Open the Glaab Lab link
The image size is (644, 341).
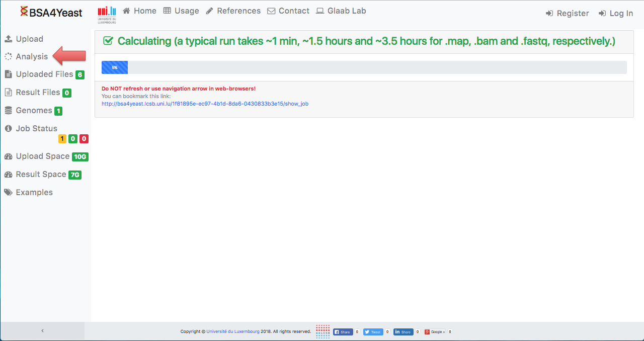pos(341,11)
